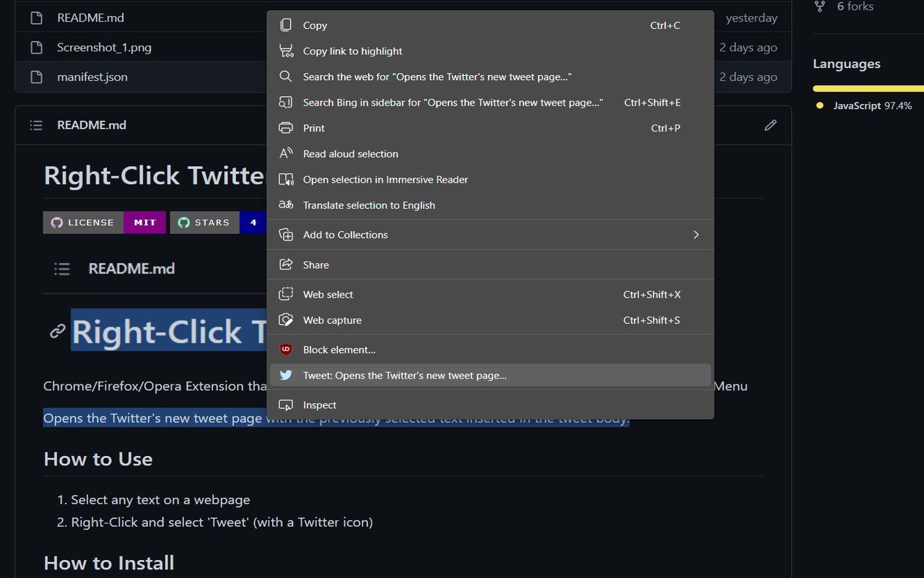Click the Web select icon
The image size is (924, 578).
click(x=286, y=294)
